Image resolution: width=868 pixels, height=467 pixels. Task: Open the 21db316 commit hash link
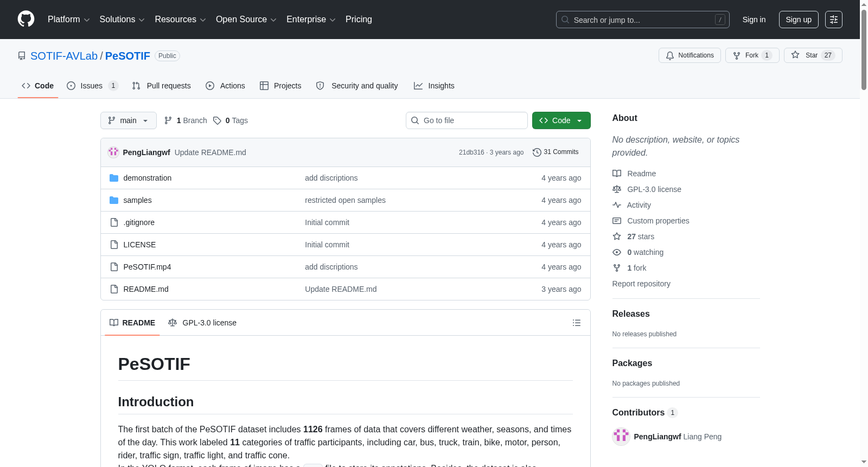471,152
